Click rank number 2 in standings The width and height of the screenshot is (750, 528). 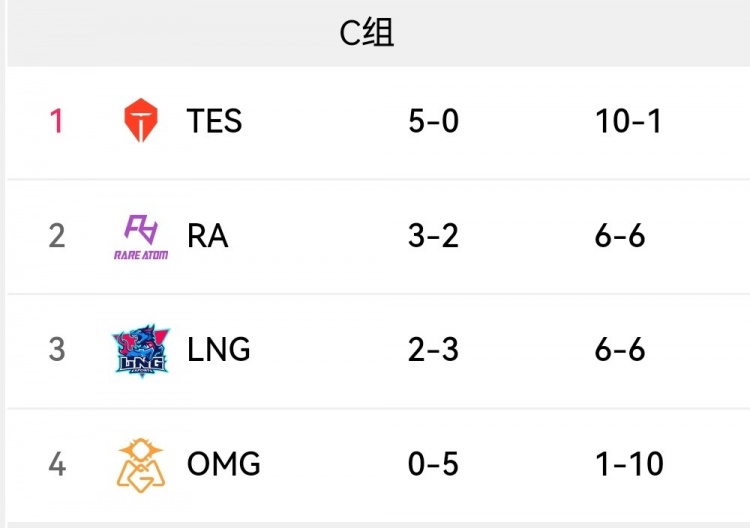tap(56, 236)
